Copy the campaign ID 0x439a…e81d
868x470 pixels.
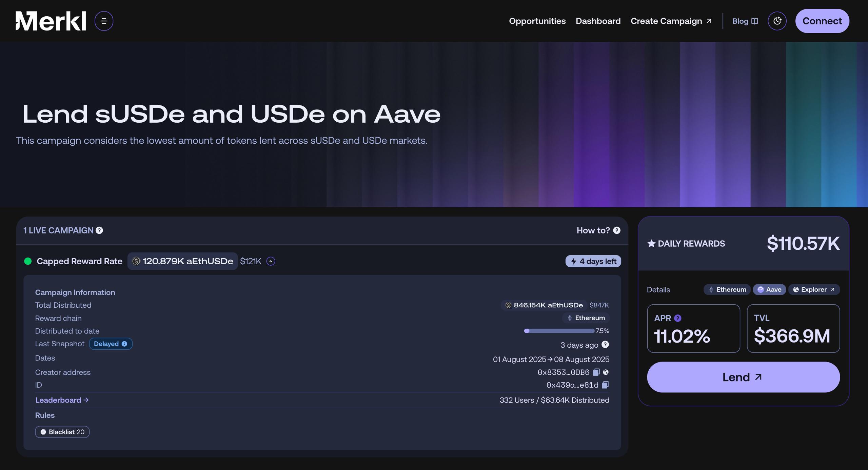point(605,385)
